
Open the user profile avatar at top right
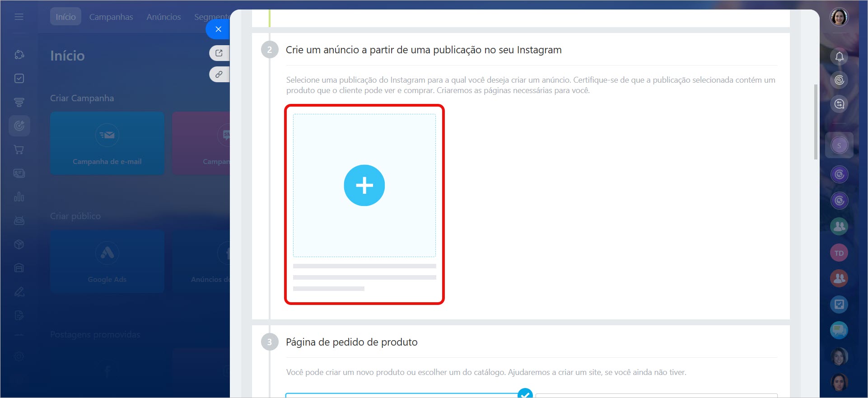pos(839,17)
